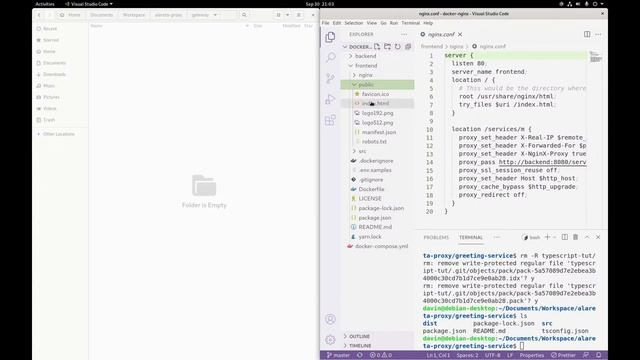This screenshot has height=360, width=640.
Task: Open the notifications bell in the status bar
Action: 598,355
